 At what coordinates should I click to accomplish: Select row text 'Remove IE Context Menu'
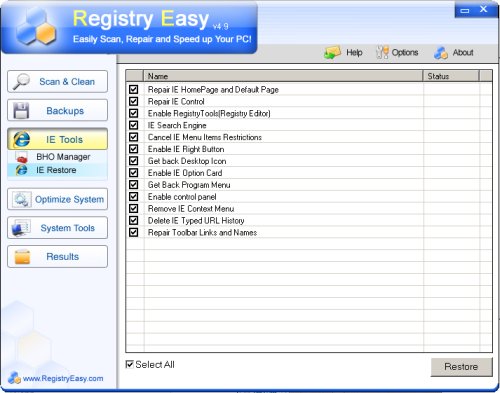tap(191, 209)
